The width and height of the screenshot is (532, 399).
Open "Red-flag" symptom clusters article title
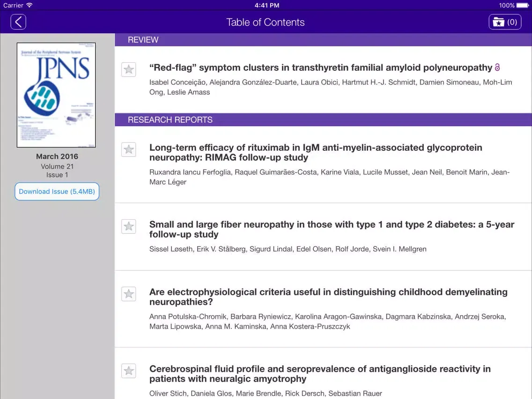(320, 68)
